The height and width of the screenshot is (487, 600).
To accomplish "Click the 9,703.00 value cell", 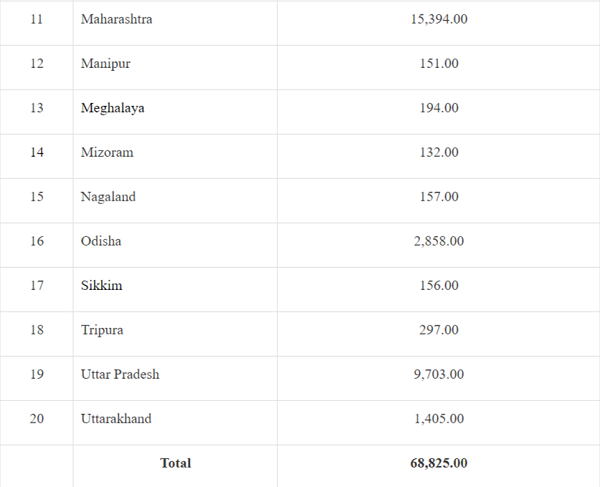I will pyautogui.click(x=439, y=374).
